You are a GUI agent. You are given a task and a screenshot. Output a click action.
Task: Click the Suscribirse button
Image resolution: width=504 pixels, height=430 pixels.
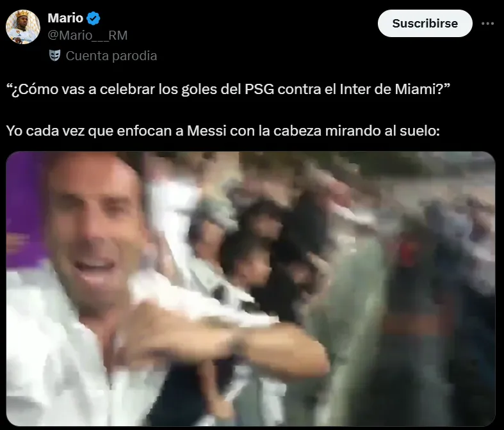coord(425,24)
